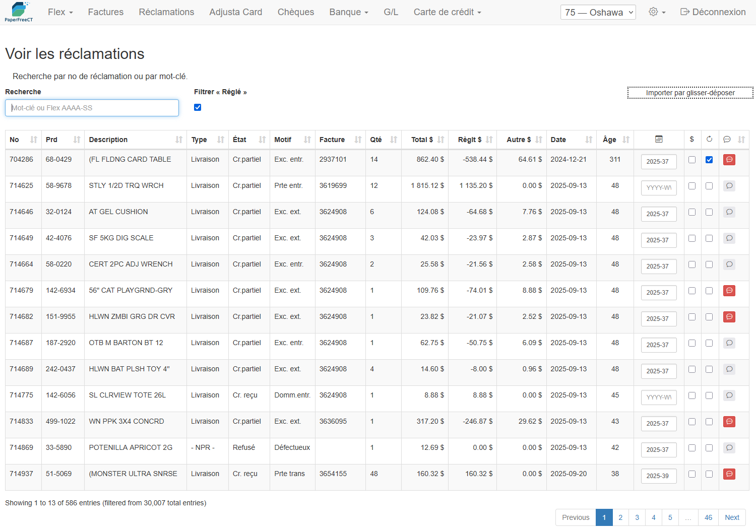Image resolution: width=756 pixels, height=532 pixels.
Task: Uncheck the refresh checkbox for claim 704286
Action: point(709,160)
